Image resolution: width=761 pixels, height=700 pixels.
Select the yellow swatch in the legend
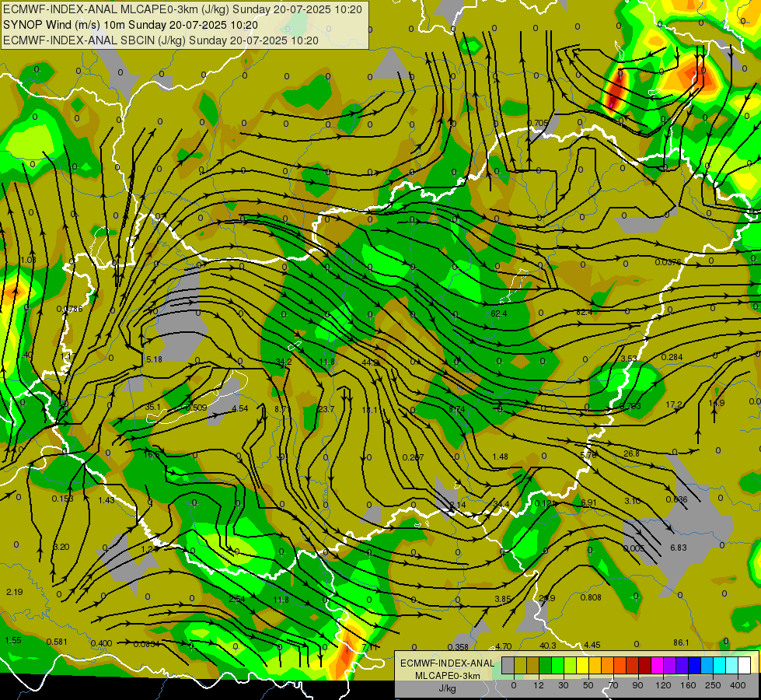pyautogui.click(x=582, y=666)
